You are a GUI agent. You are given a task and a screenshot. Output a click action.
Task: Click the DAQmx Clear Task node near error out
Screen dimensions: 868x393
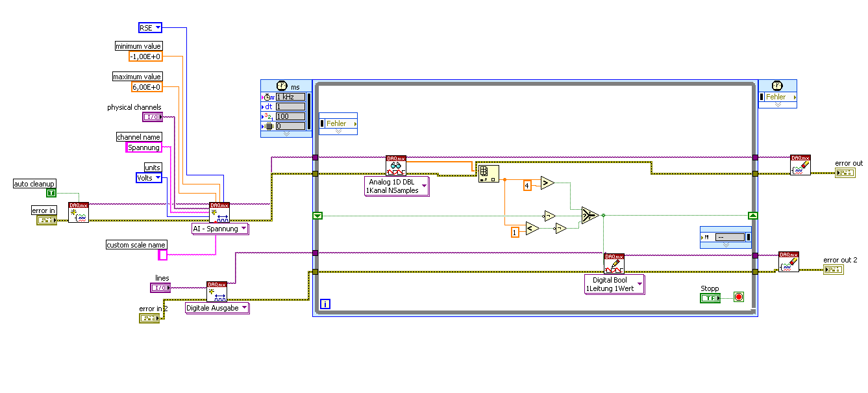coord(800,165)
